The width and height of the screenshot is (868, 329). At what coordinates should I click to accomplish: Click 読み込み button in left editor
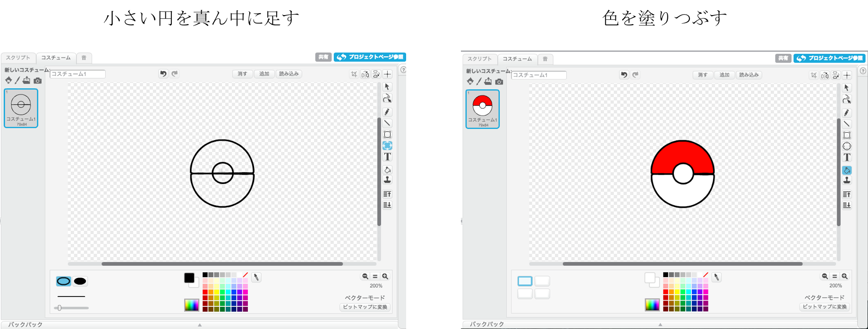(289, 74)
